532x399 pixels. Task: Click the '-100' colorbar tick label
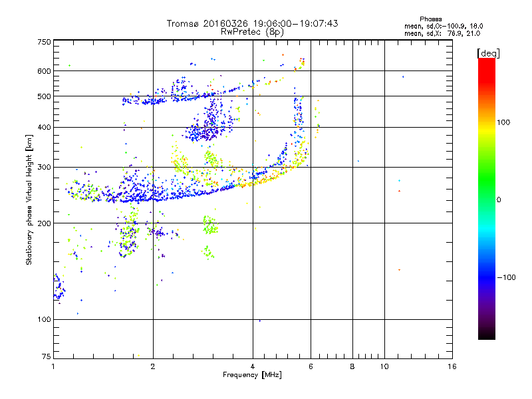(506, 277)
